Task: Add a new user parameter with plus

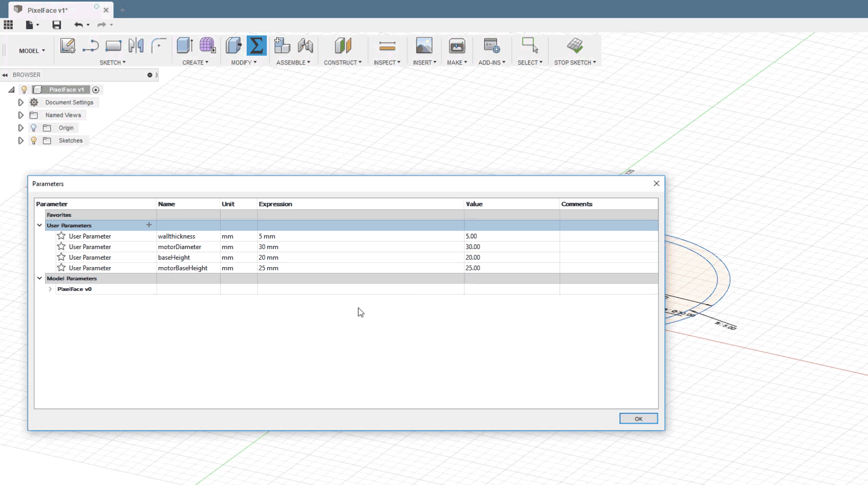Action: [149, 225]
